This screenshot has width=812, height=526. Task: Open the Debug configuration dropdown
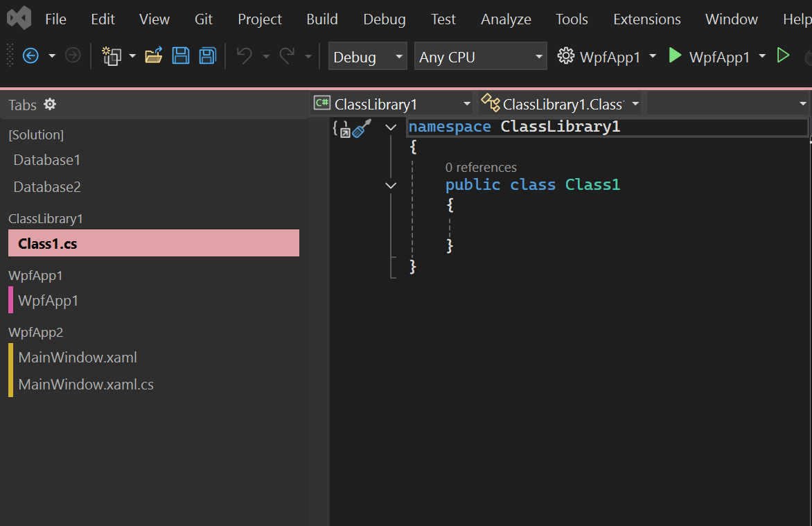(x=367, y=55)
